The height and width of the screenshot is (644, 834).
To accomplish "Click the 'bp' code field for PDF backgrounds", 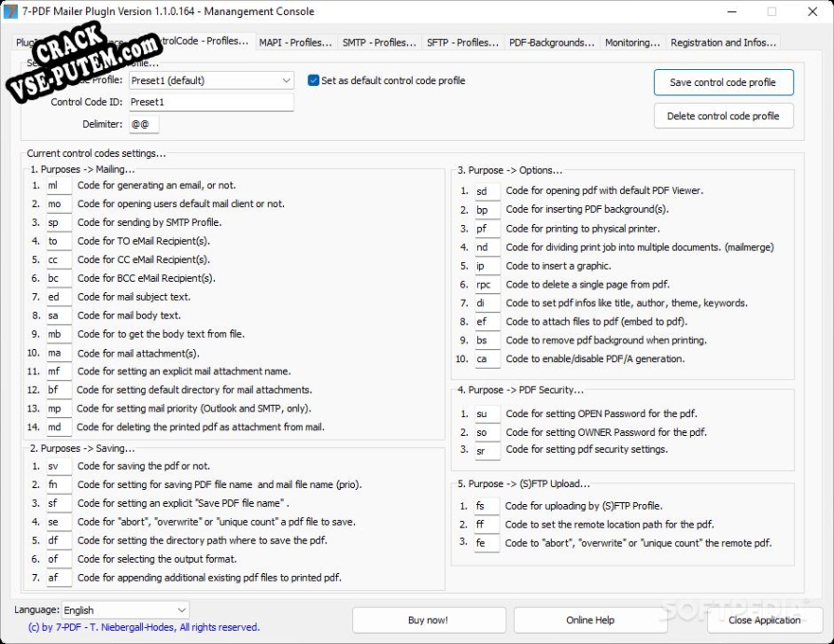I will (488, 209).
